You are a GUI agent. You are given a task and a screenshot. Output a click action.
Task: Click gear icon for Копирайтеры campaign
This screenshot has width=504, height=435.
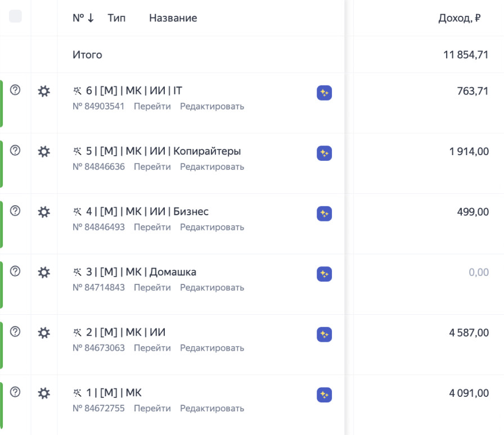coord(44,151)
